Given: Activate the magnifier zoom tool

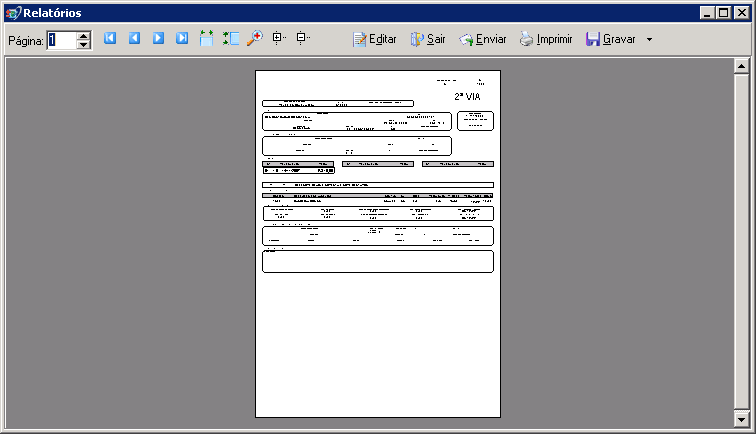Looking at the screenshot, I should (x=255, y=38).
